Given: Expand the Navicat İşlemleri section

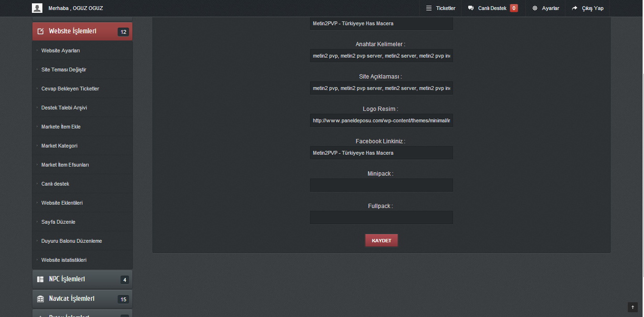Looking at the screenshot, I should pyautogui.click(x=82, y=299).
